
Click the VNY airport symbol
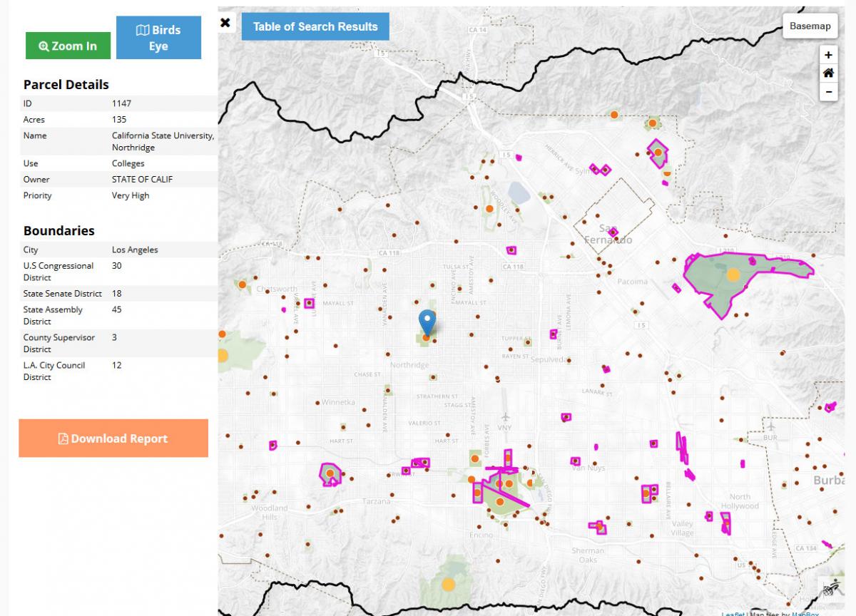506,416
